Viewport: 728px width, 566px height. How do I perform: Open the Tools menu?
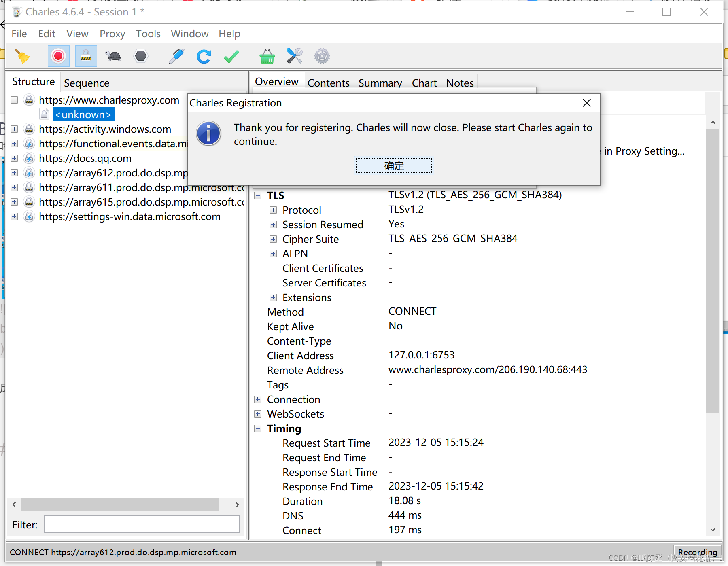(x=148, y=34)
